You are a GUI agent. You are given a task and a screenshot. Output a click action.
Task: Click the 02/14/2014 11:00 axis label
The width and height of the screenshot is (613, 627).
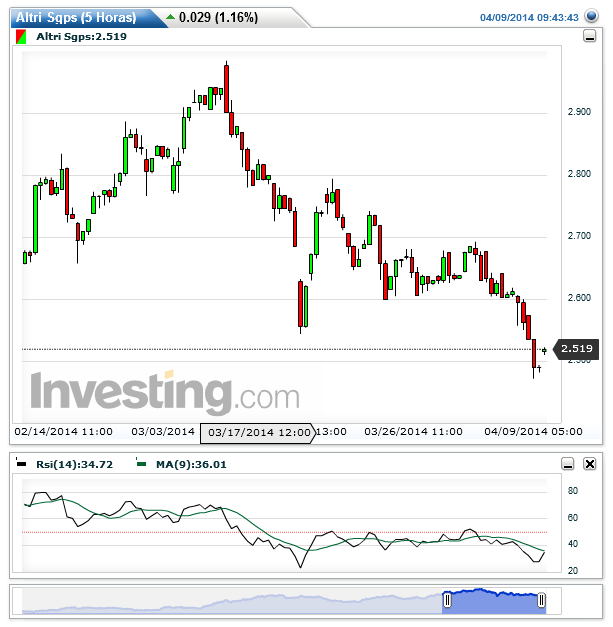pyautogui.click(x=64, y=432)
